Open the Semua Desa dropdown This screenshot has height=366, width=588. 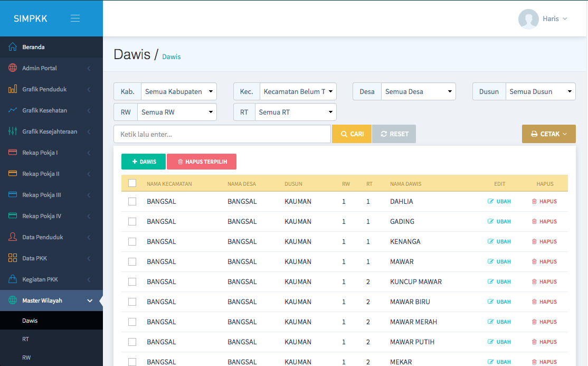pos(418,91)
